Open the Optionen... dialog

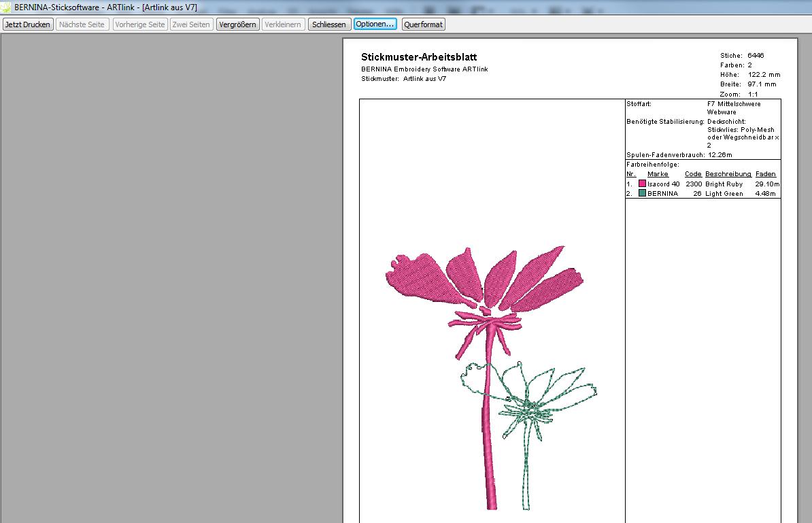coord(375,24)
